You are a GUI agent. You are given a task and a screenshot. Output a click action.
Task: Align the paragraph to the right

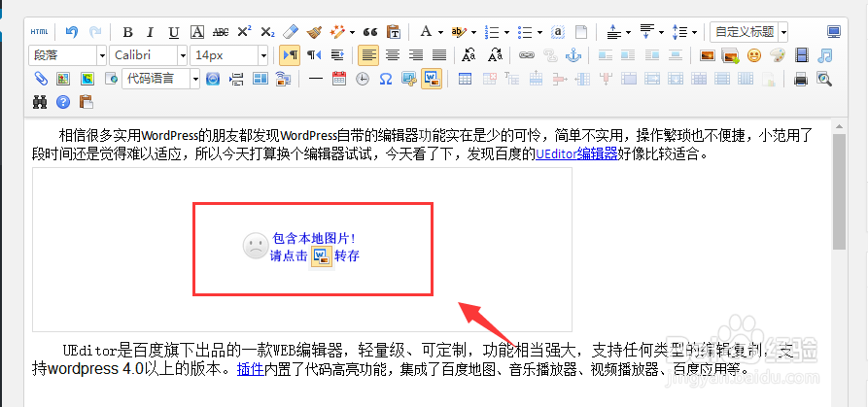[416, 55]
